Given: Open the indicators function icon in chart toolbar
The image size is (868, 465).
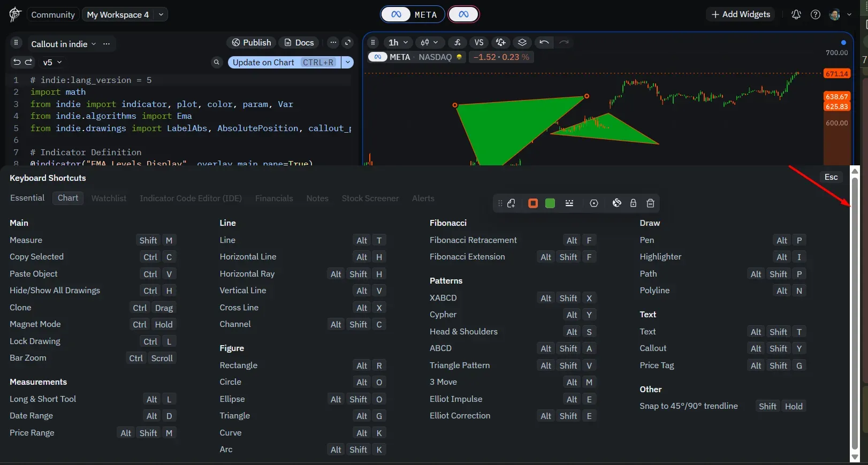Looking at the screenshot, I should point(457,43).
